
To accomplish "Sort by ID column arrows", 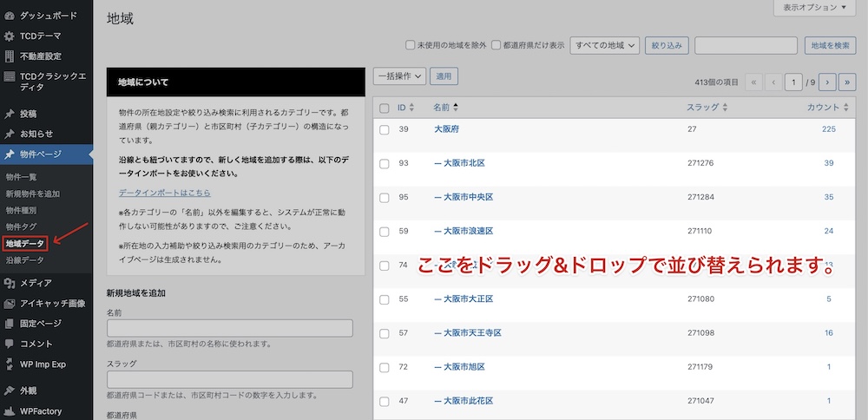I will click(411, 108).
